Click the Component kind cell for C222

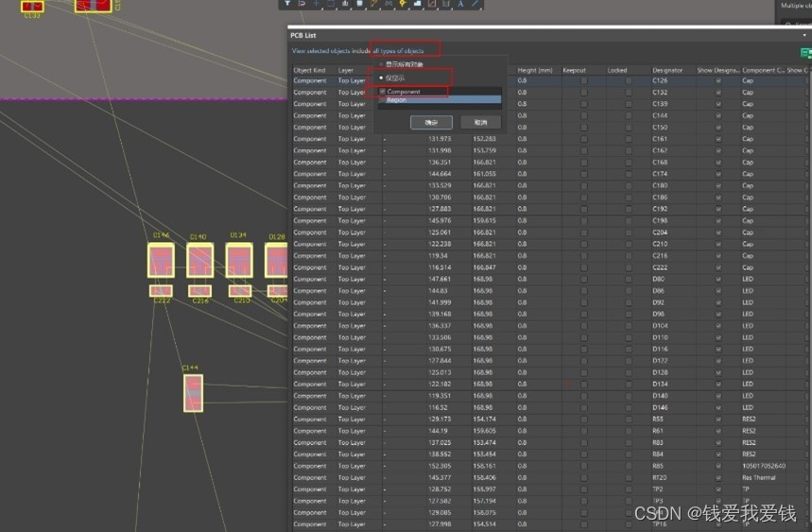(x=310, y=268)
